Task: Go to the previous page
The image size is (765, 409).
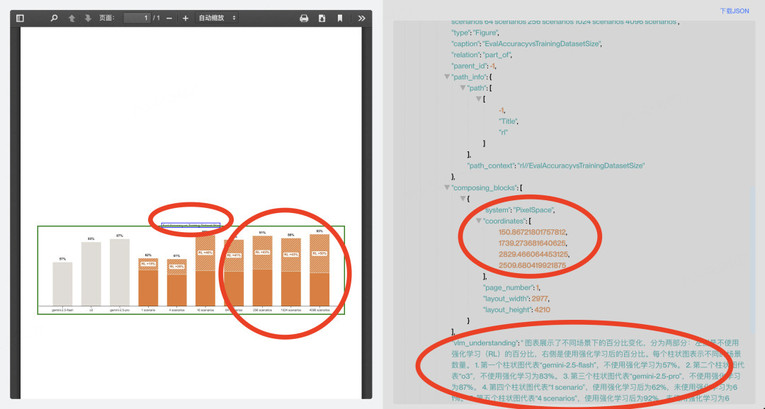Action: [x=72, y=18]
